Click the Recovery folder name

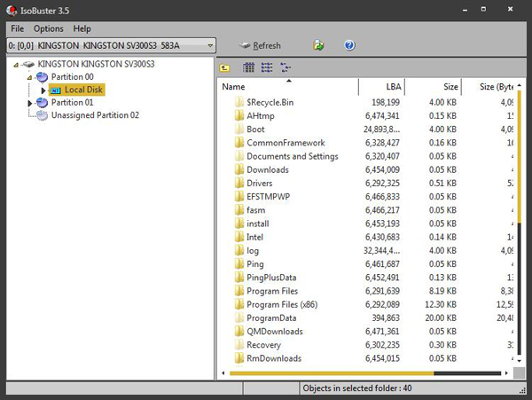[263, 345]
